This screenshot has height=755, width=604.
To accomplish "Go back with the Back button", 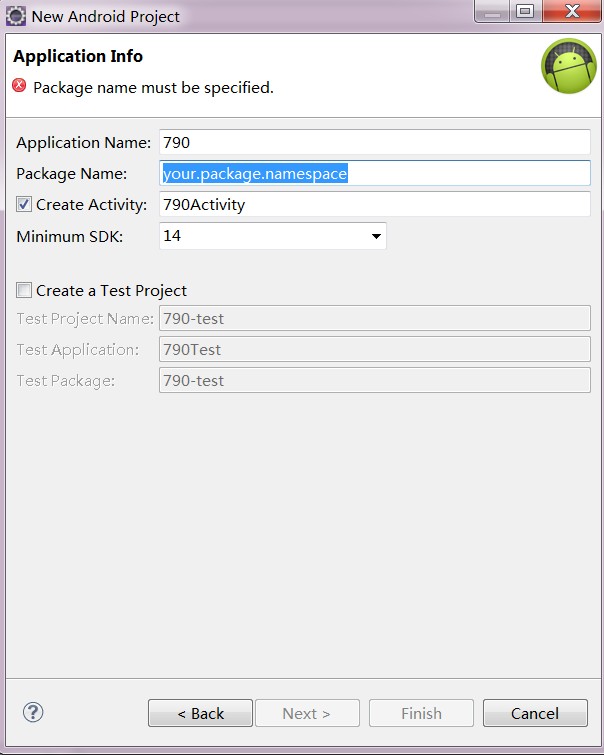I will coord(200,713).
